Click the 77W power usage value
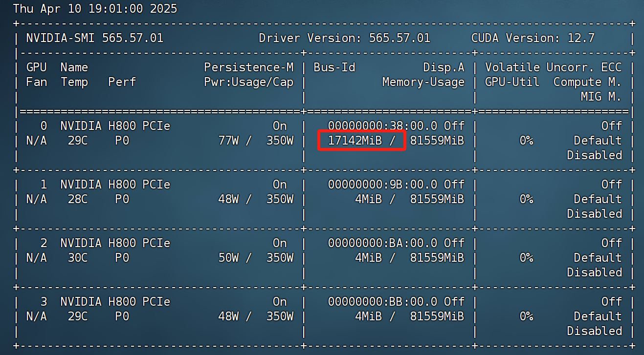This screenshot has width=644, height=355. click(228, 141)
